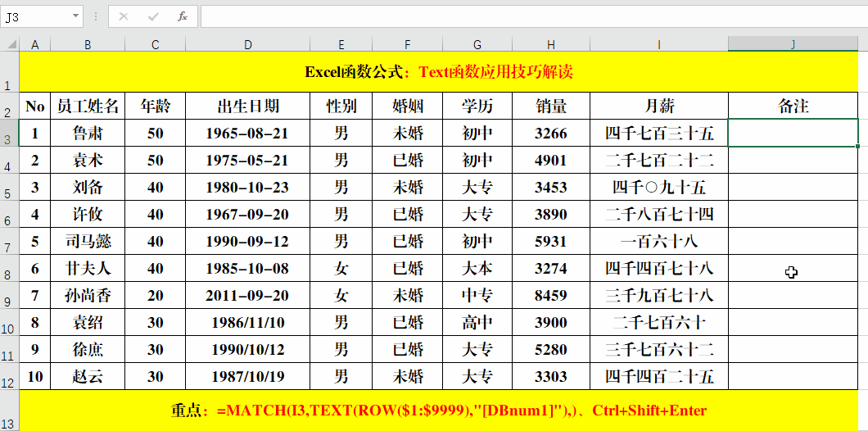This screenshot has width=868, height=431.
Task: Select column F header
Action: pos(408,44)
